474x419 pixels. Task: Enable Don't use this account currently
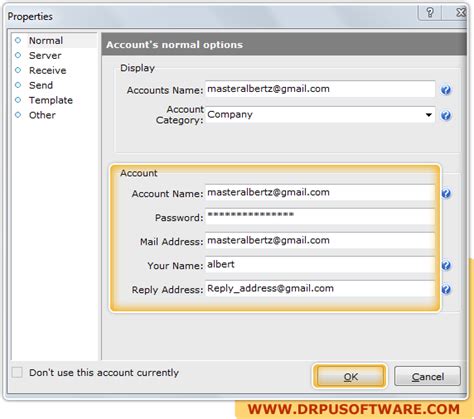[x=17, y=372]
